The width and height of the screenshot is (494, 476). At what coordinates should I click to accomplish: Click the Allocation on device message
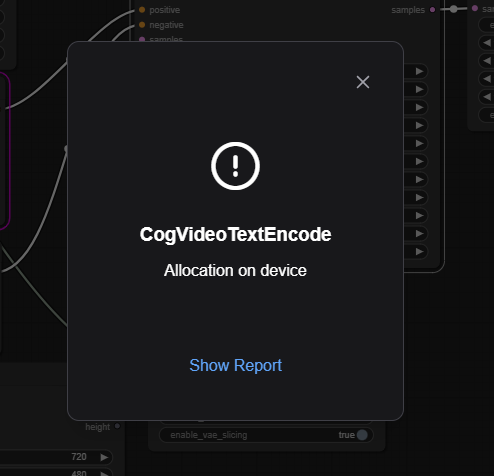point(235,270)
